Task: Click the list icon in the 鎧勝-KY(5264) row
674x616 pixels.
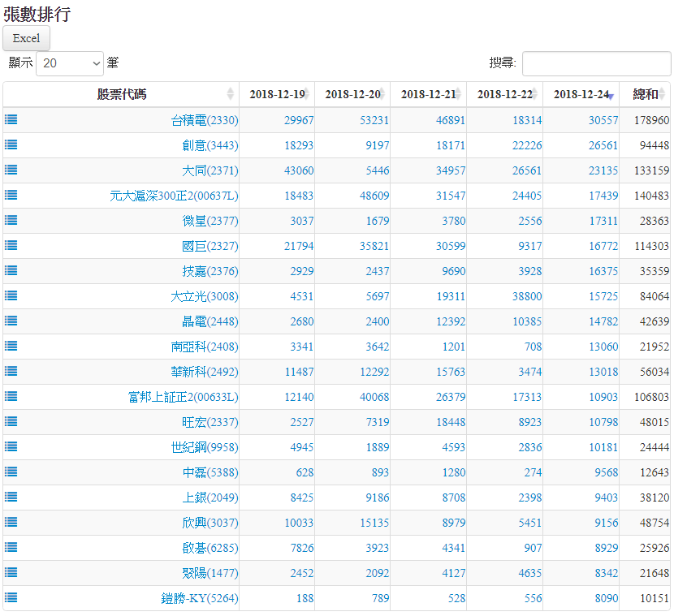Action: coord(11,597)
